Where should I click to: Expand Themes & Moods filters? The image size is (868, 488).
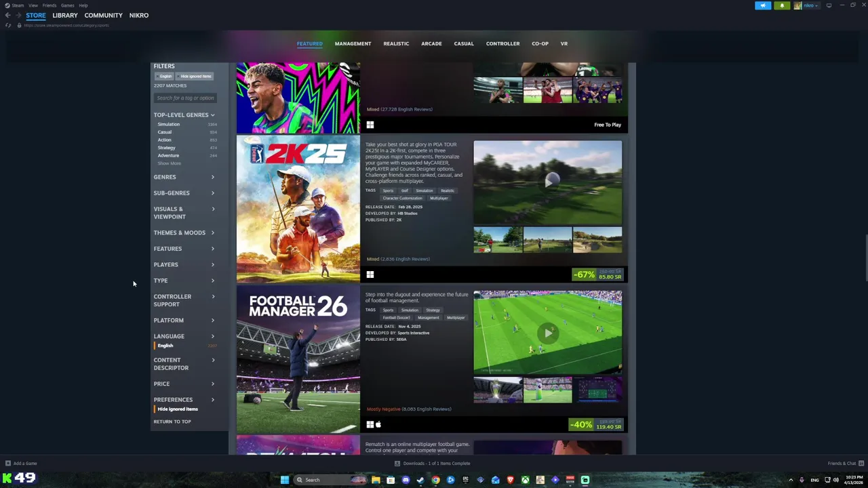[x=184, y=232]
